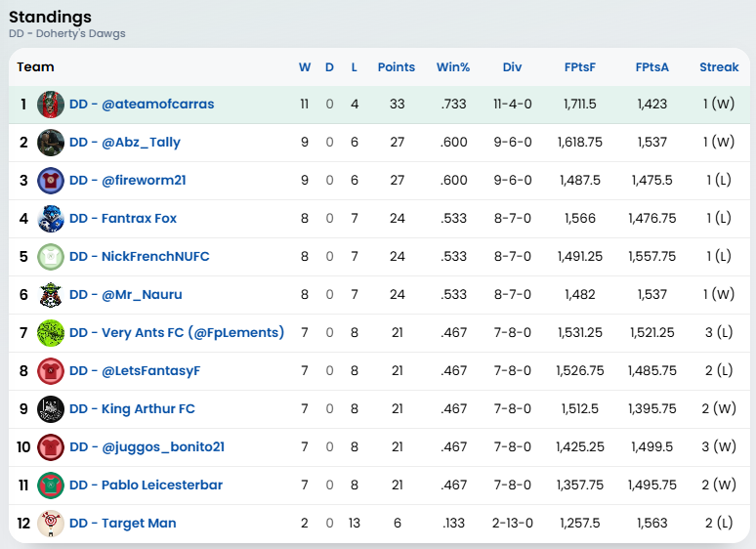The width and height of the screenshot is (756, 549).
Task: Click the Standings heading
Action: (50, 17)
